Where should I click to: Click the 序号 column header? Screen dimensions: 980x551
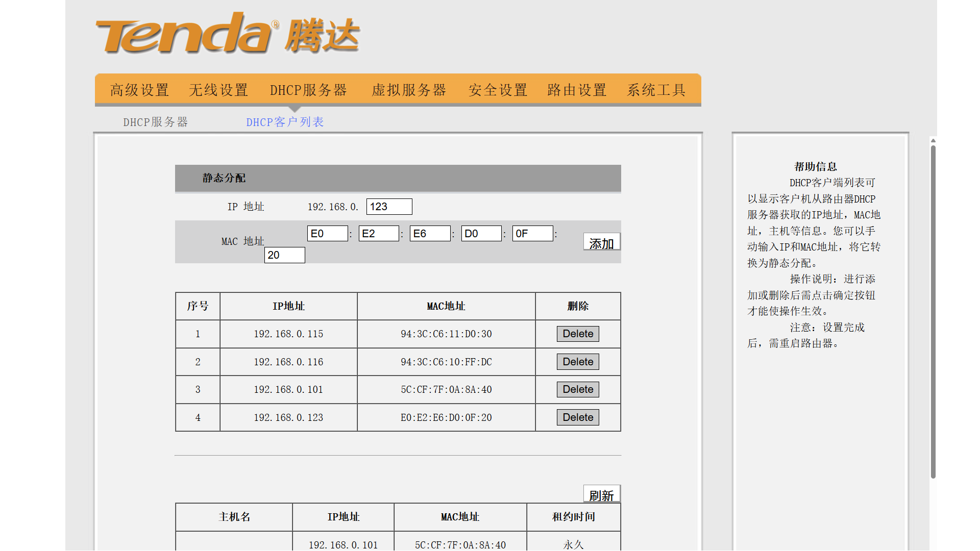pos(198,306)
